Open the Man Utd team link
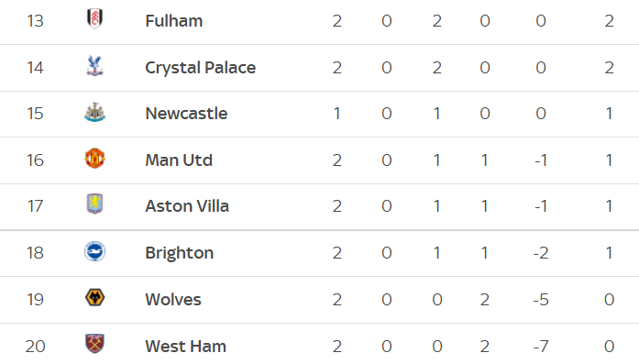 (x=179, y=160)
